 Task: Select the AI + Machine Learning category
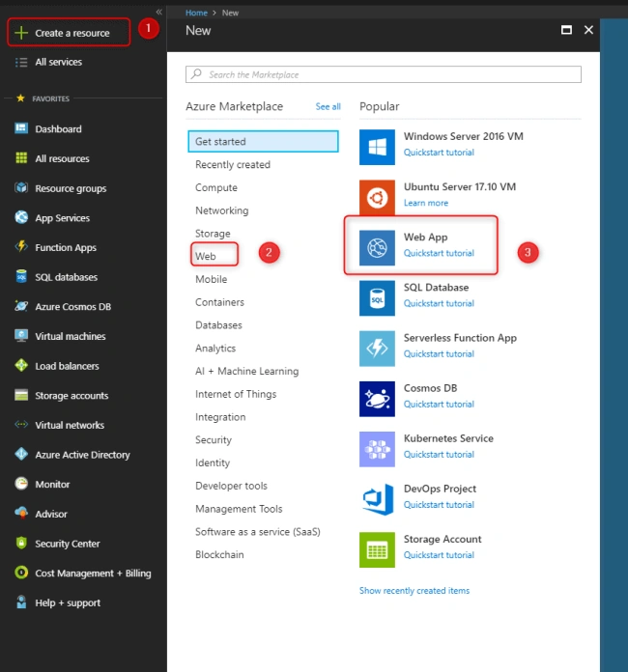246,371
